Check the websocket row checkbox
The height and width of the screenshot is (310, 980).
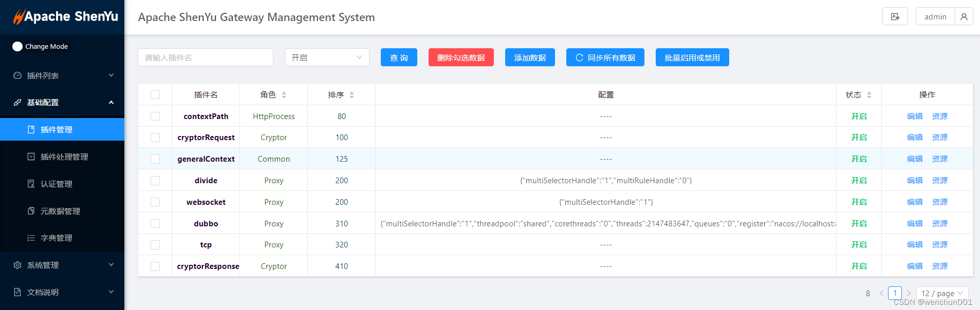coord(155,202)
